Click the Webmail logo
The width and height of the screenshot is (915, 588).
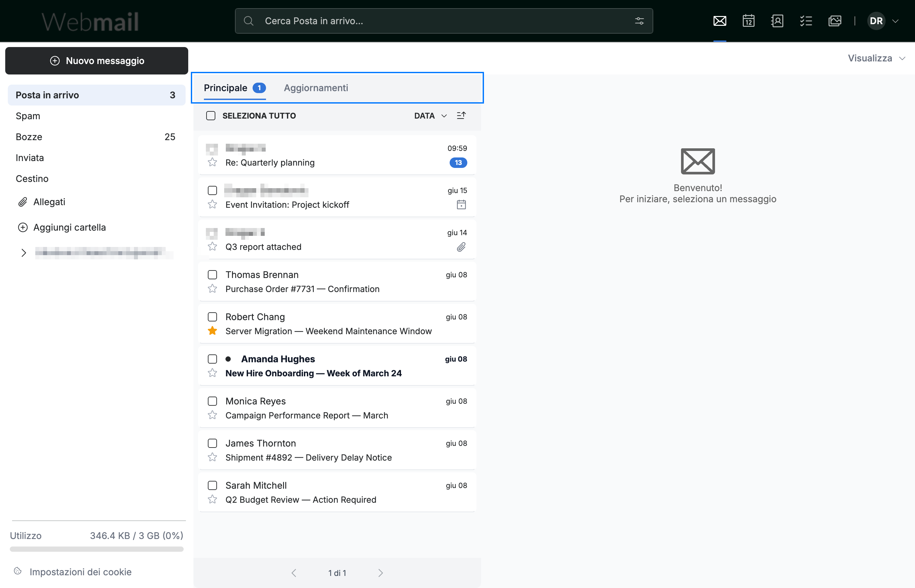point(90,21)
